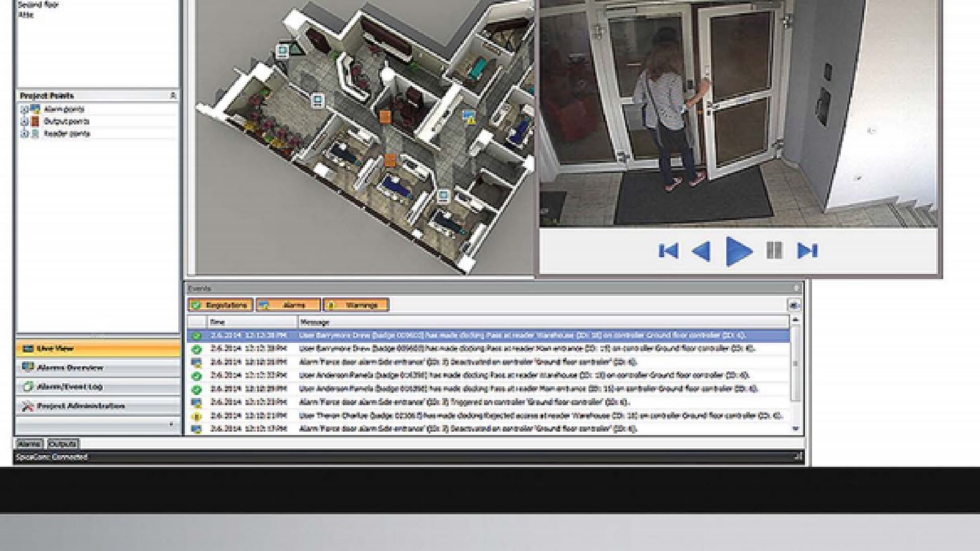Open the Alarm points tree item
Viewport: 980px width, 551px height.
point(64,109)
